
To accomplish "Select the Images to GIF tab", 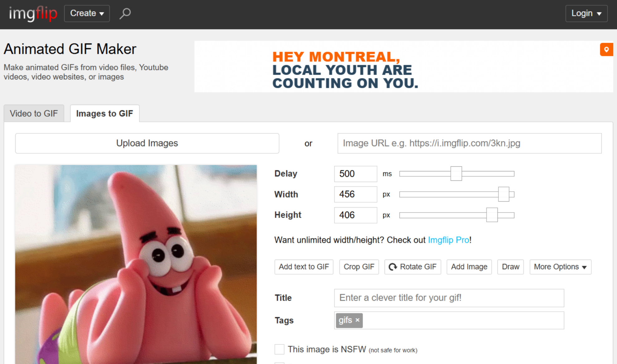I will click(x=104, y=113).
